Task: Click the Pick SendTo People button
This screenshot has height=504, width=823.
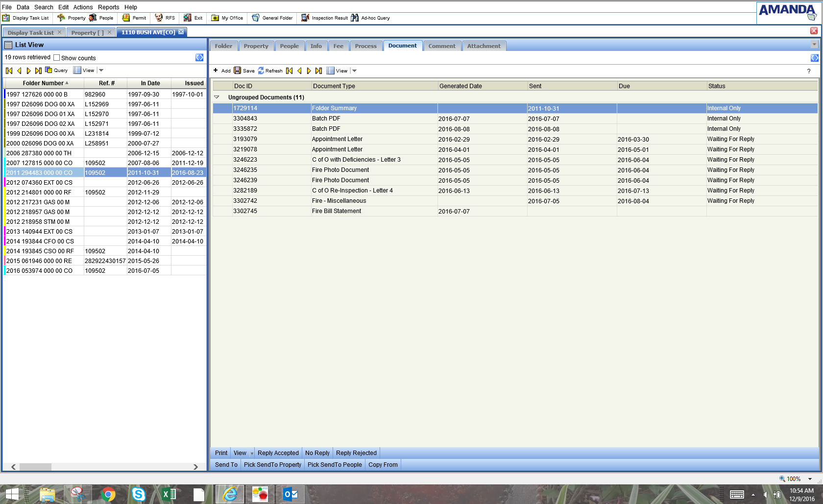Action: click(x=335, y=465)
